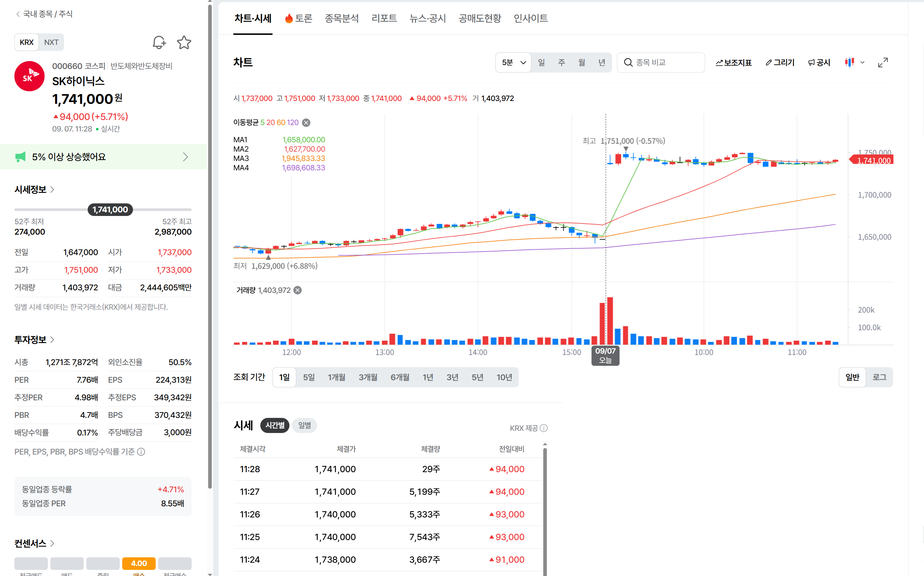Viewport: 924px width, 576px height.
Task: Open 종목분석 tab
Action: tap(342, 18)
